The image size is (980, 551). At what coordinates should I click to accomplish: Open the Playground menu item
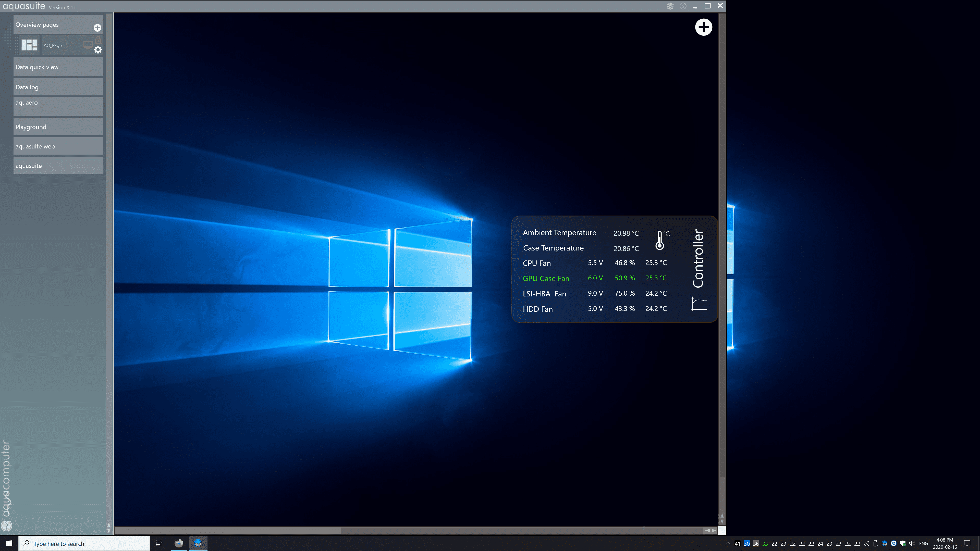(x=58, y=127)
